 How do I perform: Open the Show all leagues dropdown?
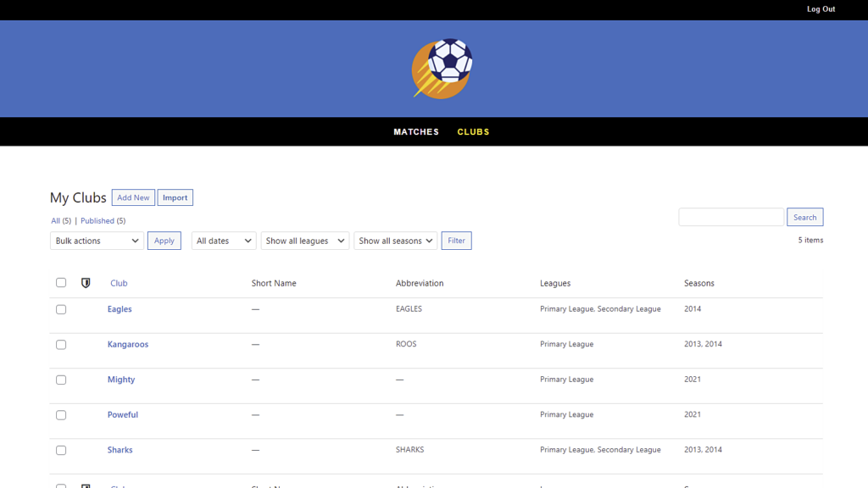pyautogui.click(x=304, y=240)
